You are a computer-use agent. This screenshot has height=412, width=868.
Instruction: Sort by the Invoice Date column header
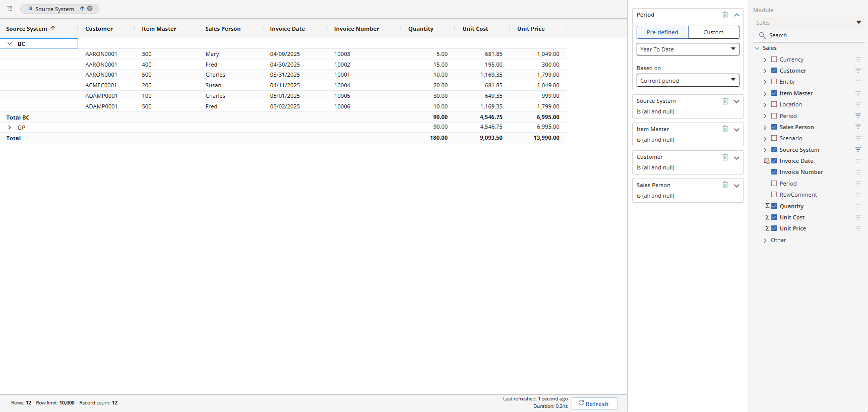(287, 29)
